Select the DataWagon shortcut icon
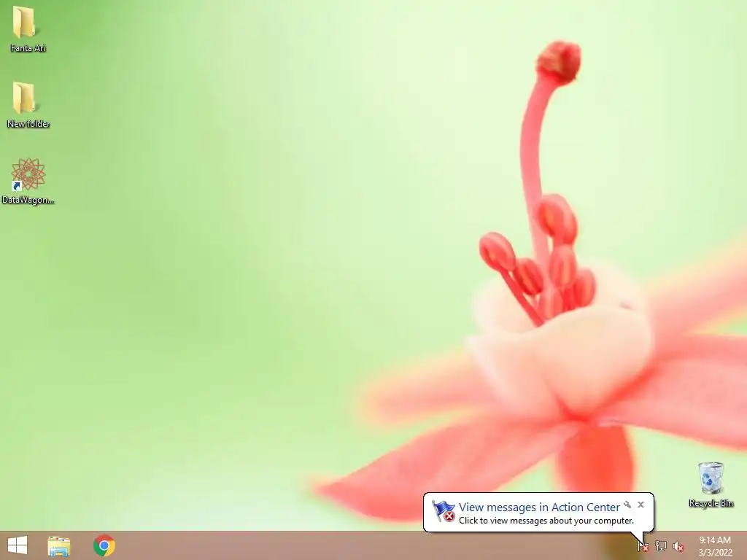The image size is (747, 560). tap(28, 174)
